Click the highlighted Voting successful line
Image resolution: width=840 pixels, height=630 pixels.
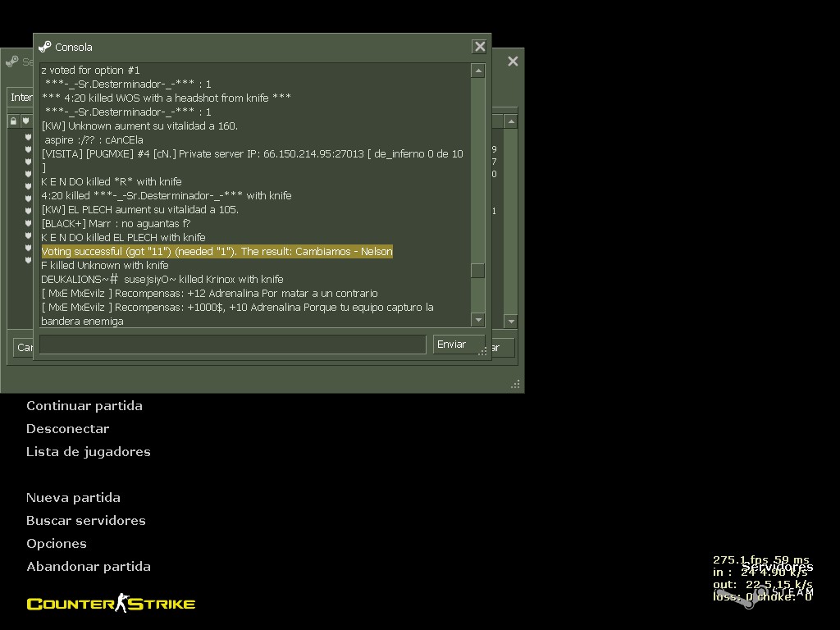pyautogui.click(x=217, y=251)
